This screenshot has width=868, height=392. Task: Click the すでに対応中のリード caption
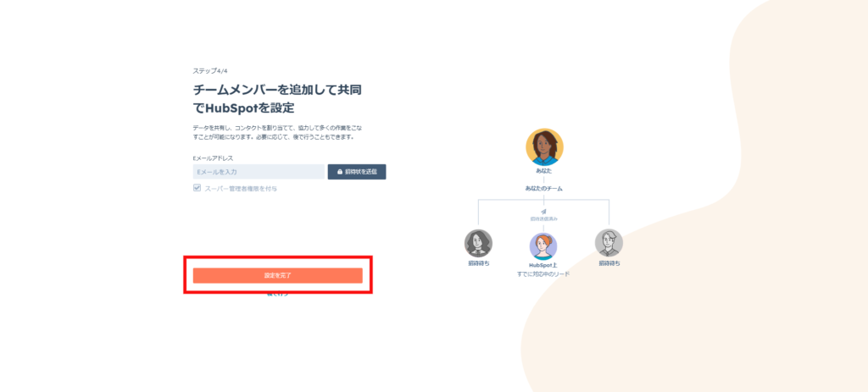click(x=543, y=274)
